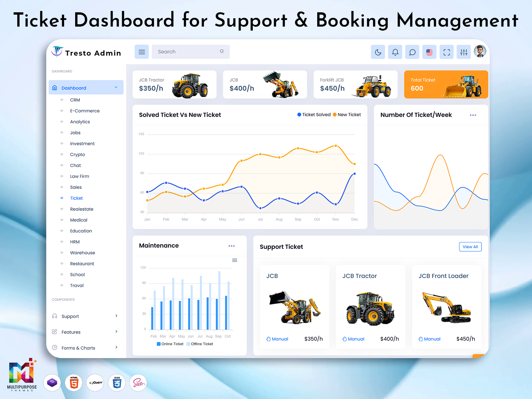532x399 pixels.
Task: Open language selector US flag
Action: 430,52
